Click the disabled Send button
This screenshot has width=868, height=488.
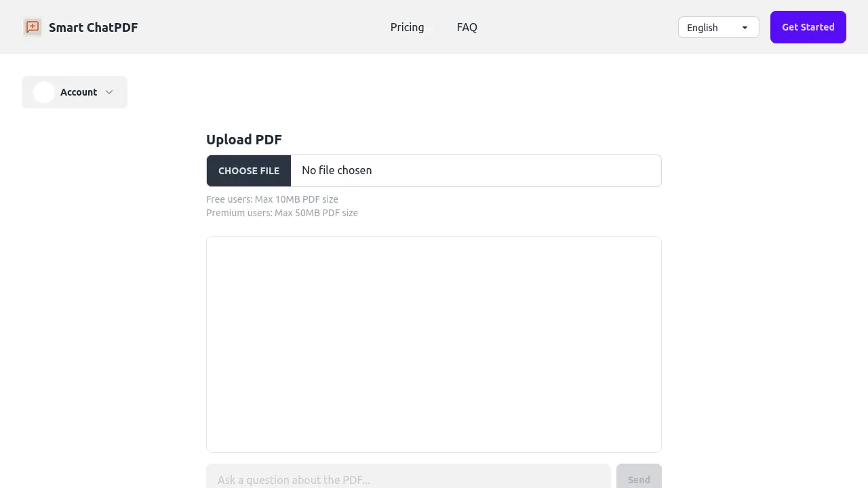point(638,479)
